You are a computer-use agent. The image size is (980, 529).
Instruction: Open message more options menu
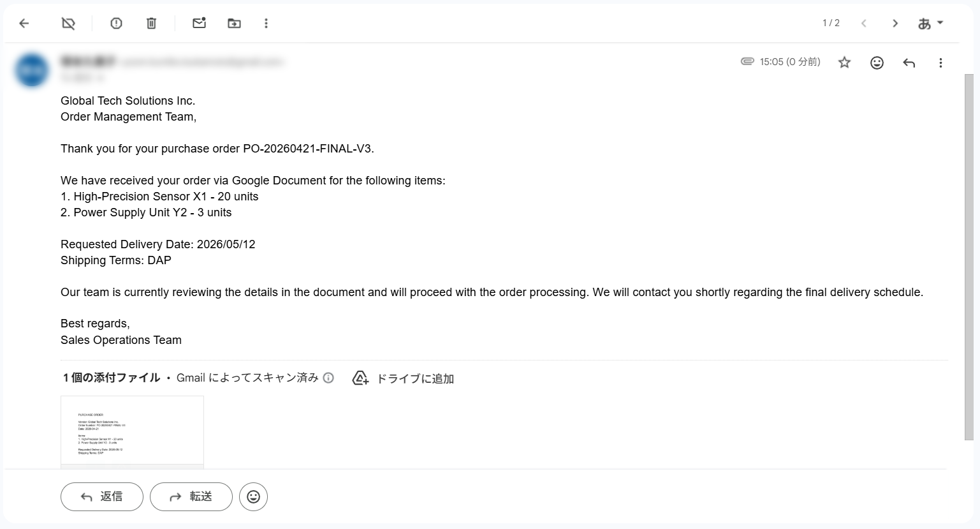pos(940,63)
